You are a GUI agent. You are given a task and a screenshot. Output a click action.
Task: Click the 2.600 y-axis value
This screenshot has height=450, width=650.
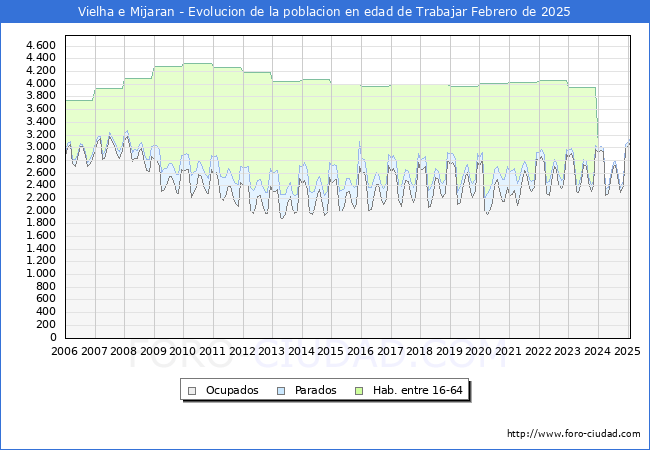41,172
